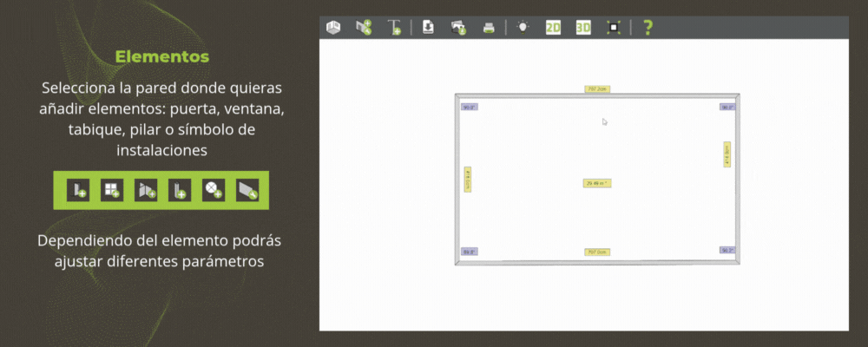Screen dimensions: 868x347
Task: Click the add door icon
Action: coord(78,190)
